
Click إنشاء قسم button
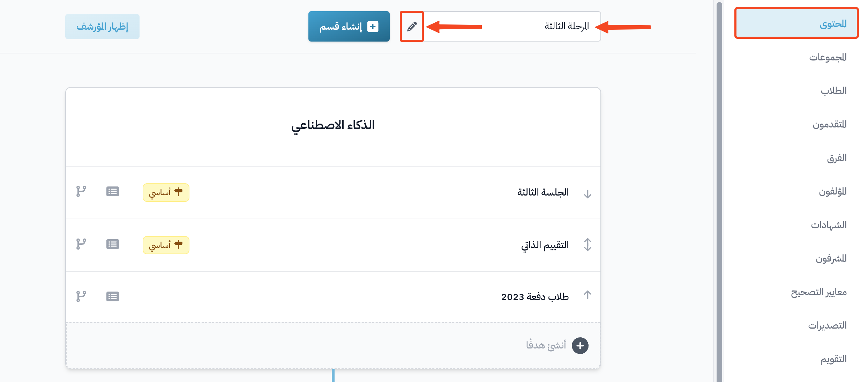347,25
